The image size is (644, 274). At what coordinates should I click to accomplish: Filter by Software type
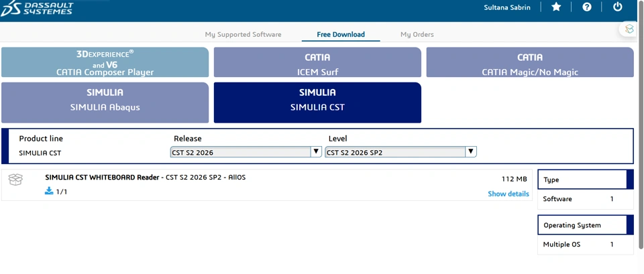557,199
